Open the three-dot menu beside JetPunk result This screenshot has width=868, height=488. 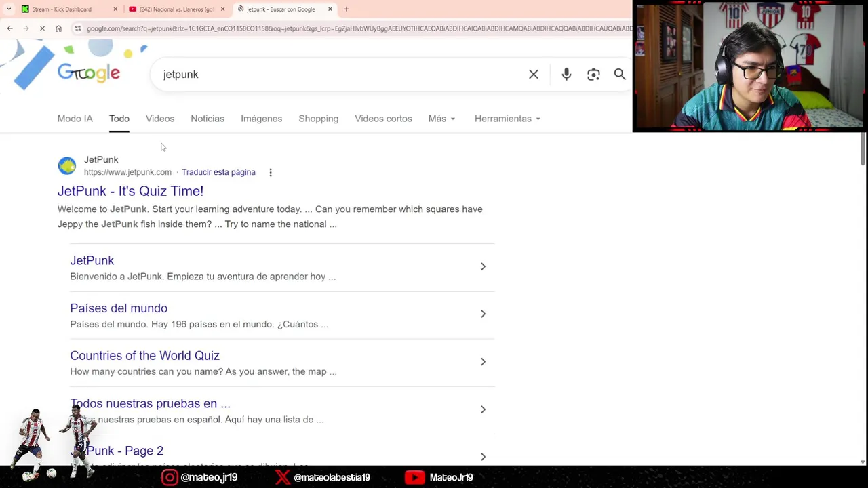[270, 172]
